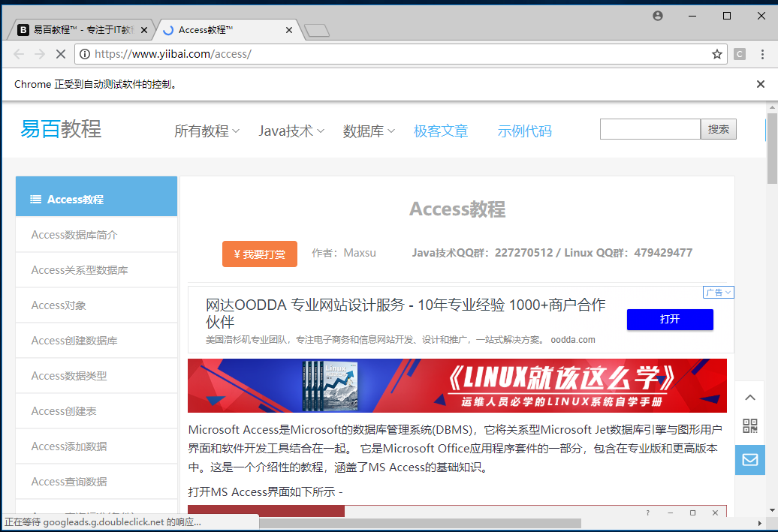This screenshot has width=778, height=532.
Task: Open the Chrome user profile icon
Action: [x=657, y=16]
